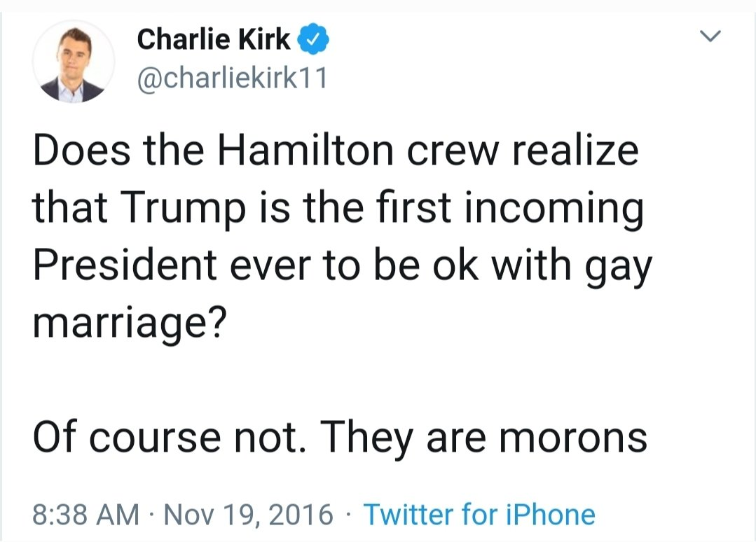Image resolution: width=756 pixels, height=542 pixels.
Task: Click the word "Does" starting the tweet
Action: 74,151
